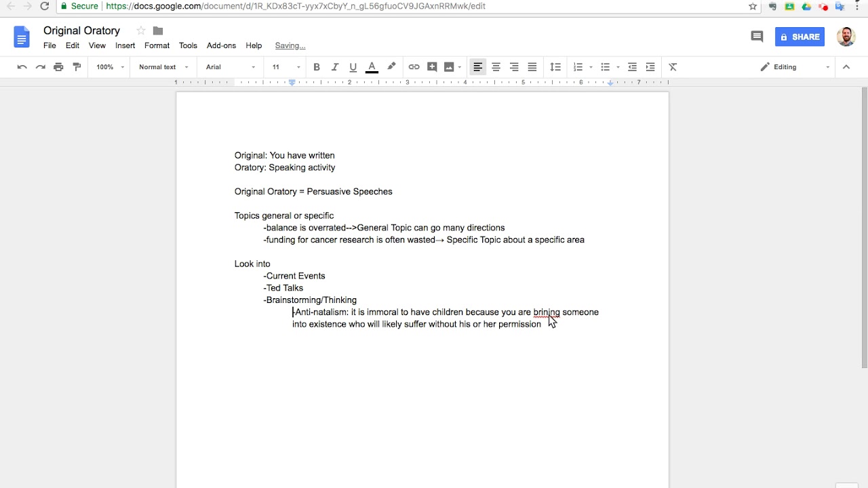868x488 pixels.
Task: Click the left indent ruler marker
Action: [x=292, y=83]
